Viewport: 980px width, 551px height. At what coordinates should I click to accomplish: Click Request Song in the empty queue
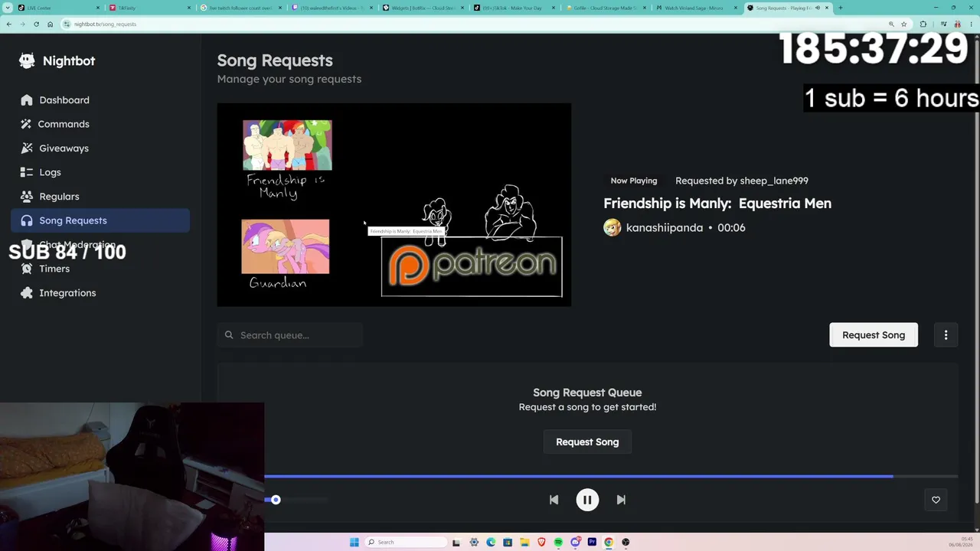pos(587,442)
